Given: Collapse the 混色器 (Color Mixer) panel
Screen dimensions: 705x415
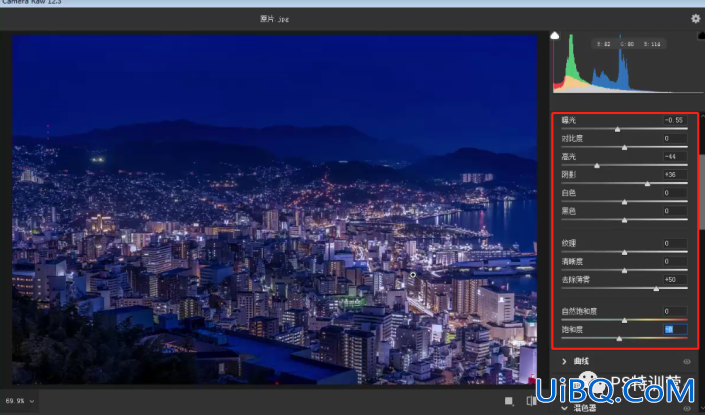Looking at the screenshot, I should click(564, 408).
